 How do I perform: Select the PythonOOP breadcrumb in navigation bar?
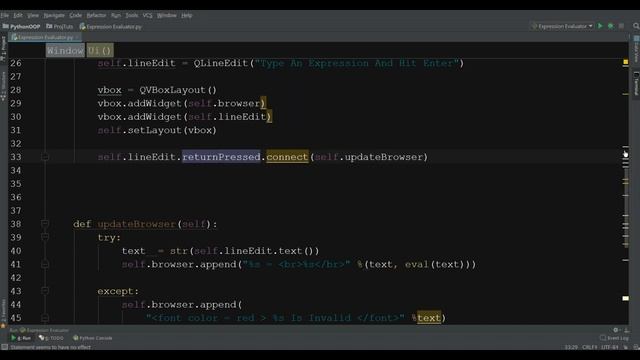tap(22, 27)
